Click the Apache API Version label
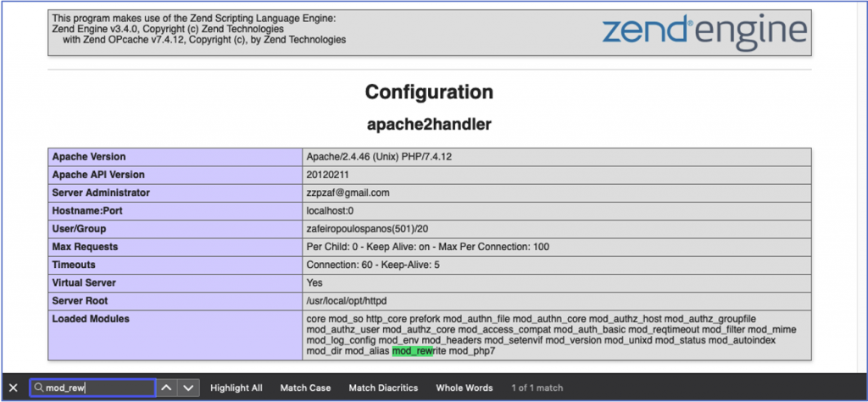The height and width of the screenshot is (402, 868). tap(98, 175)
